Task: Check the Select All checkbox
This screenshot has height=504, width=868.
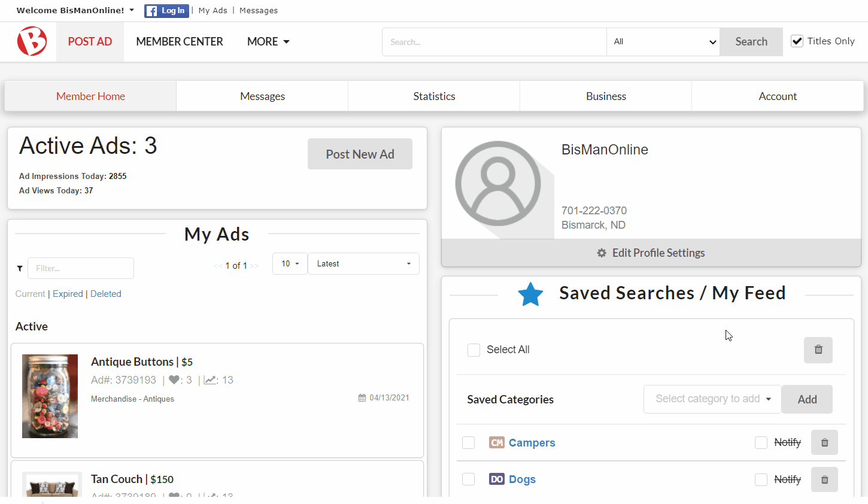Action: pyautogui.click(x=474, y=350)
